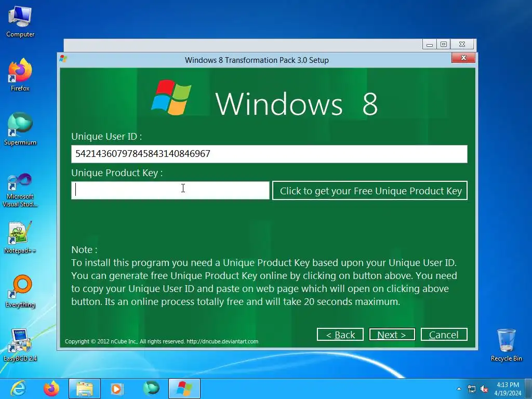Image resolution: width=532 pixels, height=399 pixels.
Task: Open the clock showing 4:13 PM
Action: coord(508,389)
